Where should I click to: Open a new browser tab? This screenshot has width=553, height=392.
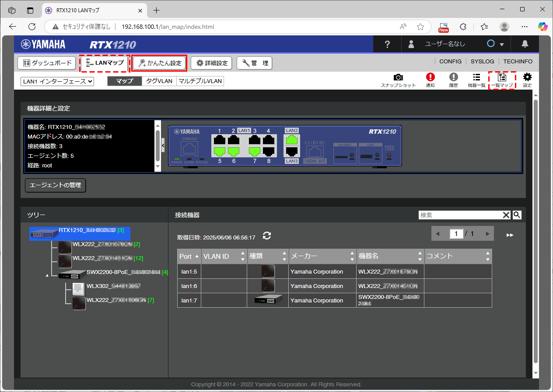(156, 10)
